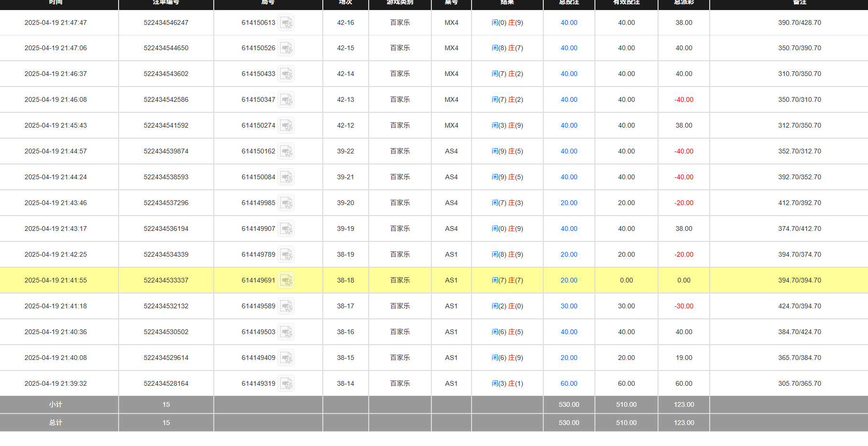This screenshot has height=446, width=868.
Task: Click the 小计 subtotal row label
Action: point(55,404)
